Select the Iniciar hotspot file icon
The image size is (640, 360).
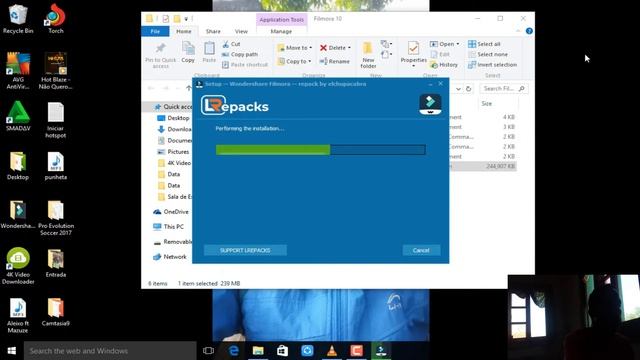(x=56, y=120)
